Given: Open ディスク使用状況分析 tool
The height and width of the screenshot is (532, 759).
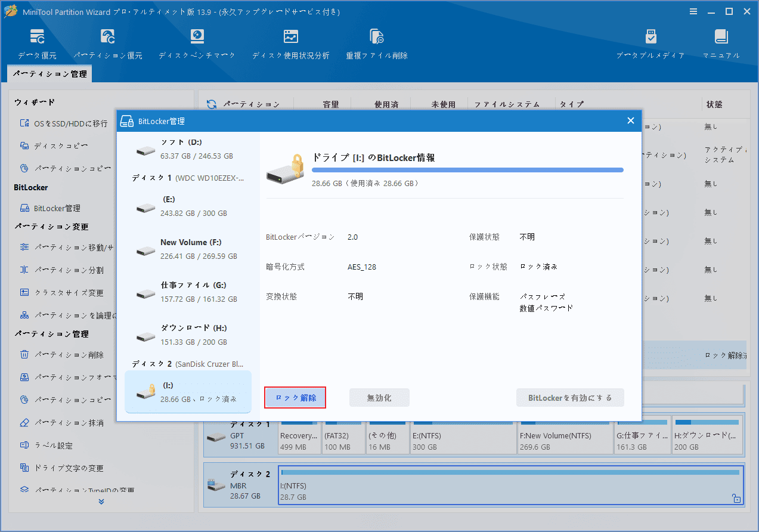Looking at the screenshot, I should pos(290,44).
